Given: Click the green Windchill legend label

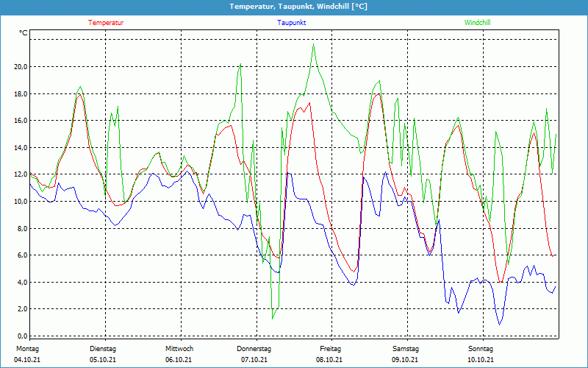Looking at the screenshot, I should (478, 23).
